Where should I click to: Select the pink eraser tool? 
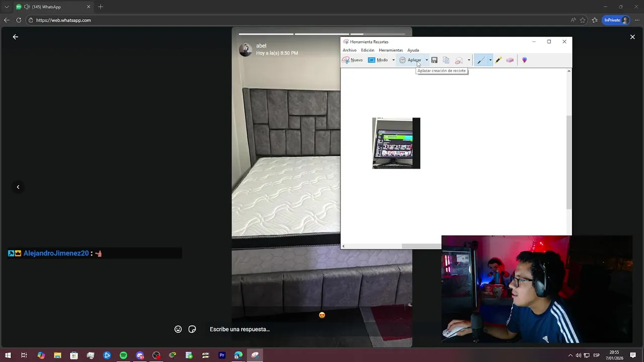tap(510, 60)
